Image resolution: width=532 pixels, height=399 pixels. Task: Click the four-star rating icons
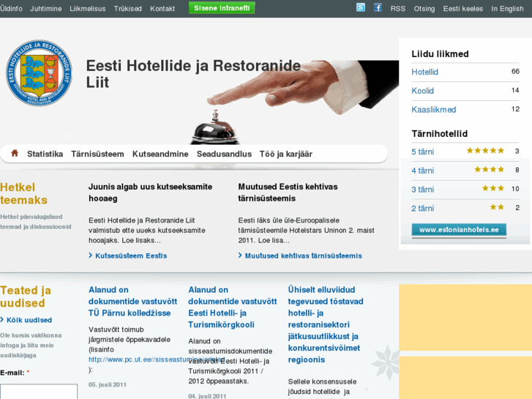click(490, 169)
